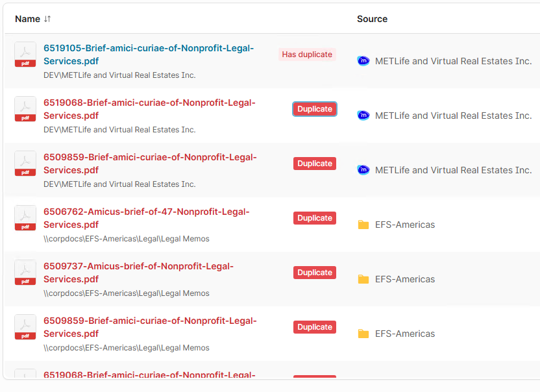Click the folder icon in the 6506762 row
The width and height of the screenshot is (540, 392).
tap(363, 225)
